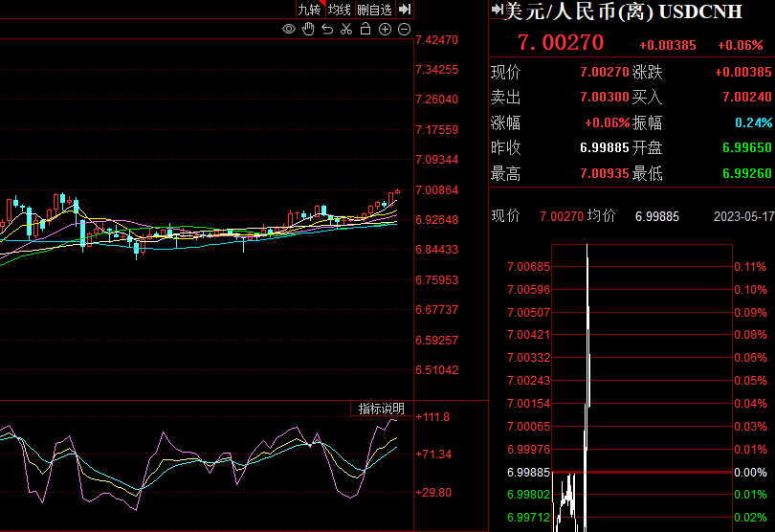Click the large 7.00270 current price
The image size is (775, 532).
coord(561,43)
